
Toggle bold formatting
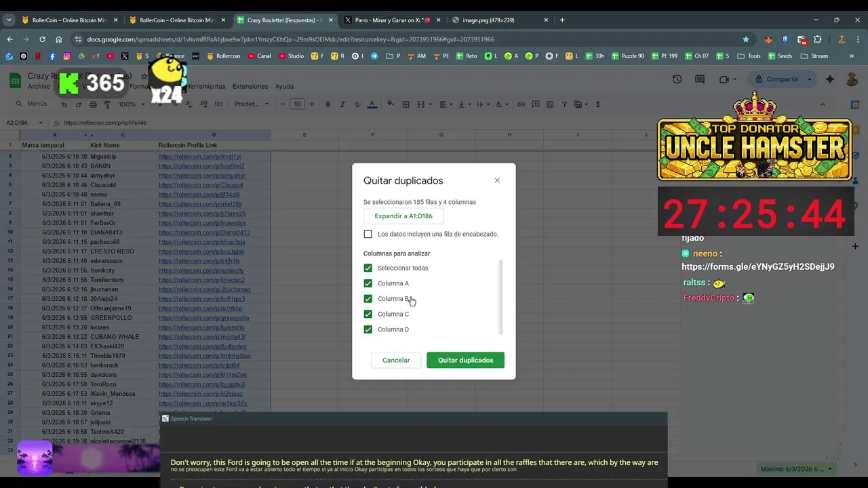pyautogui.click(x=328, y=104)
